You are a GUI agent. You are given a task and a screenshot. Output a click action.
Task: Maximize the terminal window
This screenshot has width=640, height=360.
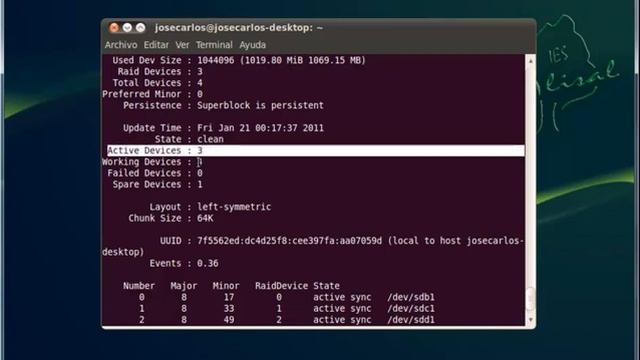click(140, 28)
